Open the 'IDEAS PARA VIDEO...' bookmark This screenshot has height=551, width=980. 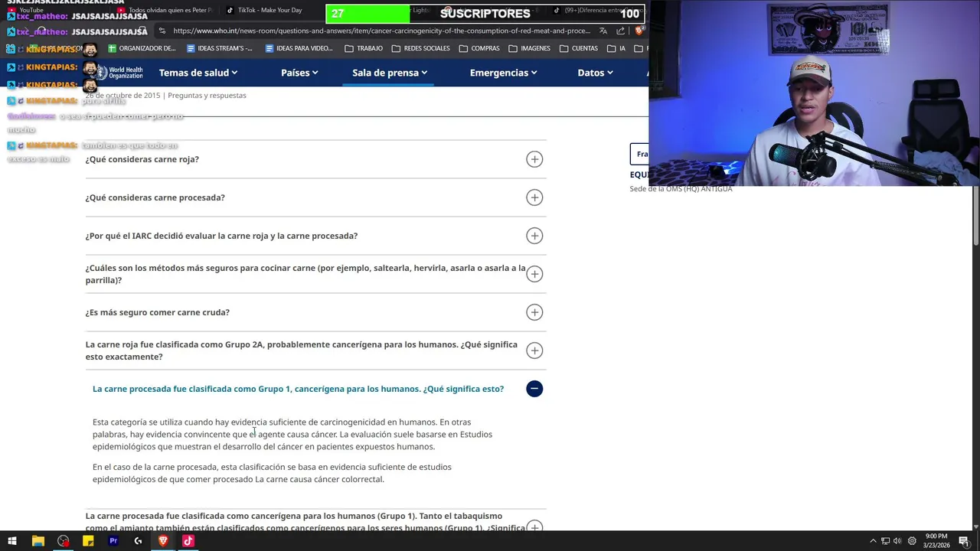(299, 48)
